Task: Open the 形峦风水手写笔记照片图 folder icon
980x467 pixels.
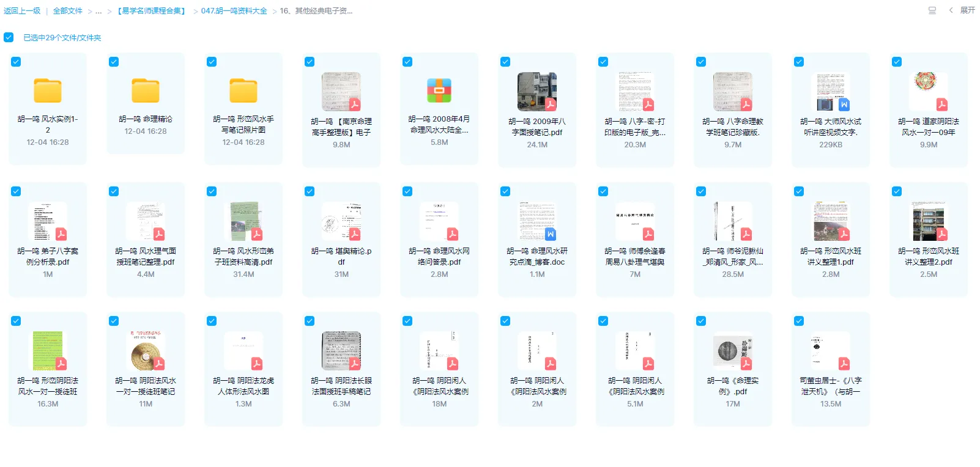Action: click(x=243, y=91)
